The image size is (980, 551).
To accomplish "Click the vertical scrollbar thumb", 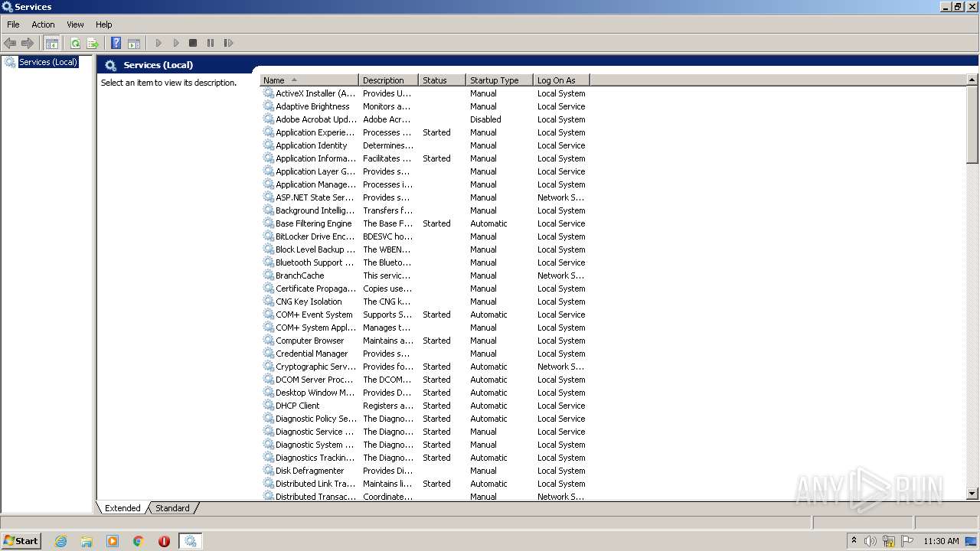I will (x=972, y=125).
